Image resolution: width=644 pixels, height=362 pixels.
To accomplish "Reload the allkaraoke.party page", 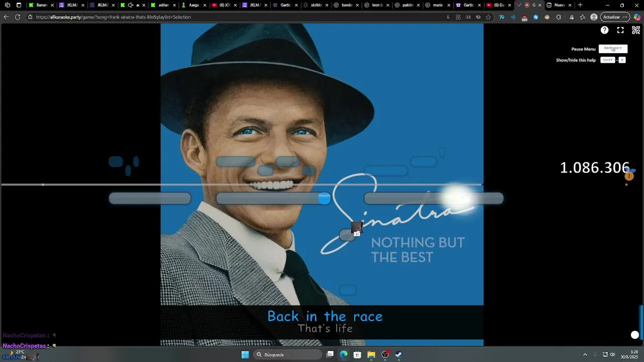I will pos(18,17).
